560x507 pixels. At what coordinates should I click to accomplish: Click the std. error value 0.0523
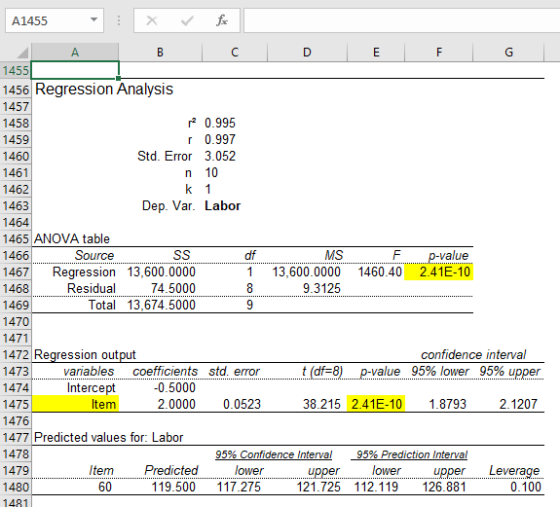click(x=242, y=404)
